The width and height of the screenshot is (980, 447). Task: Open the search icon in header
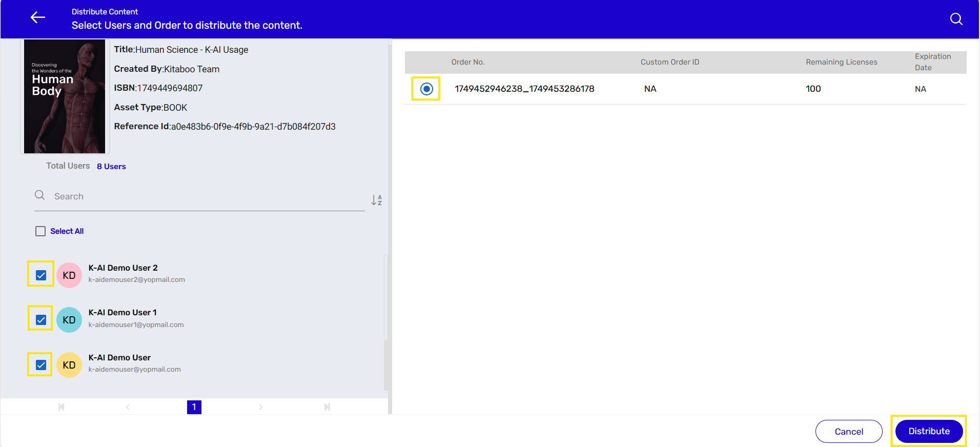pos(956,19)
